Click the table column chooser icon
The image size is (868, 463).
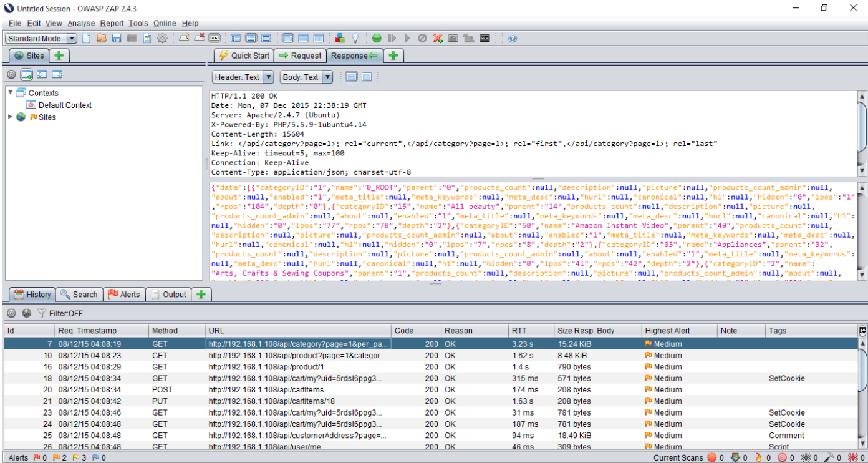[x=862, y=331]
